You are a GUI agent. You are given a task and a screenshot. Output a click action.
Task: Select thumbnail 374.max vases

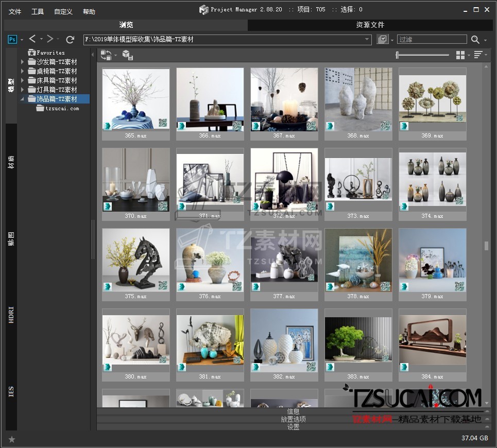click(432, 184)
